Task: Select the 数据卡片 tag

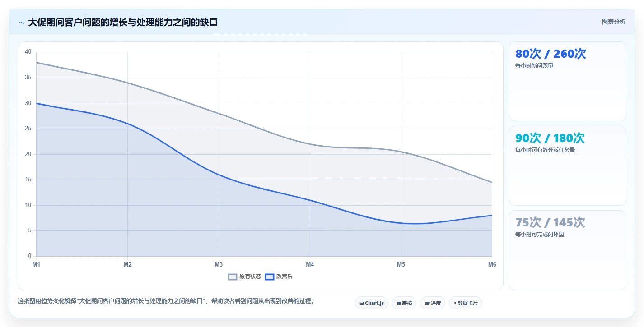Action: click(x=465, y=303)
